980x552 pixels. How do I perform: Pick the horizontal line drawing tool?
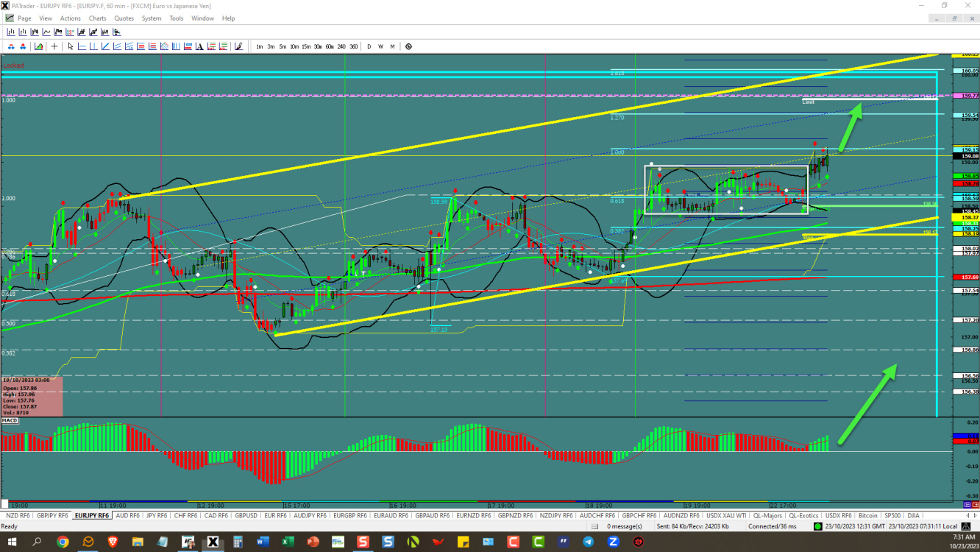click(82, 46)
